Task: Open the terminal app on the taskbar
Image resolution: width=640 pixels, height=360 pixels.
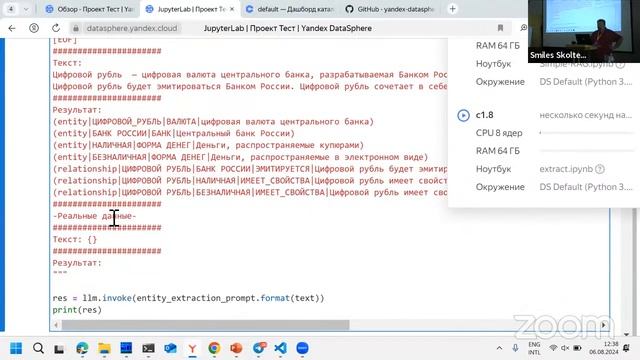Action: [148, 348]
